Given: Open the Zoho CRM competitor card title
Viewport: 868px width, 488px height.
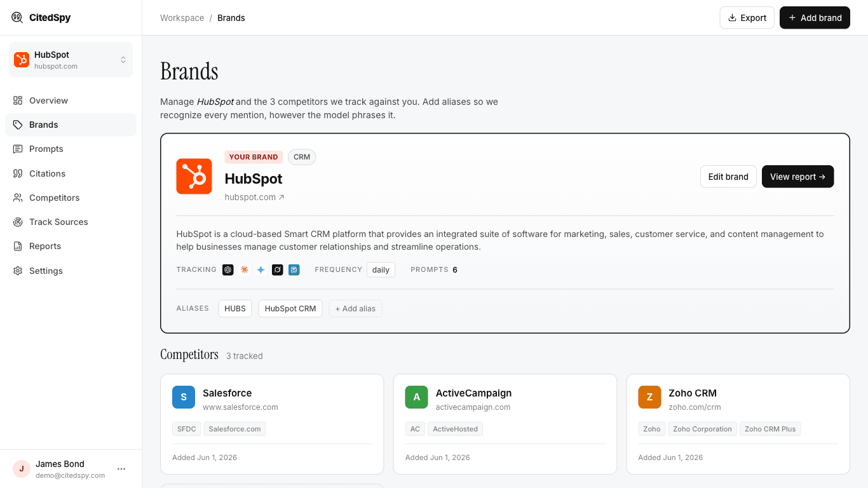Looking at the screenshot, I should tap(693, 393).
